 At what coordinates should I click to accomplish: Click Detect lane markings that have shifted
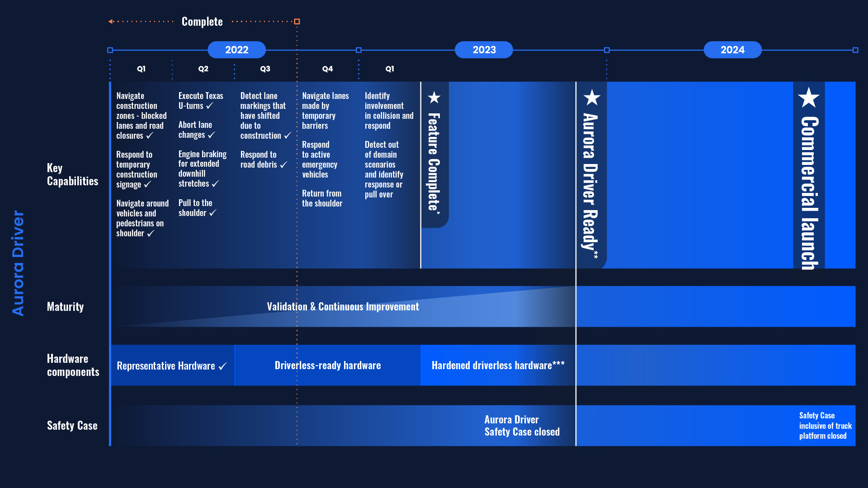[x=265, y=116]
